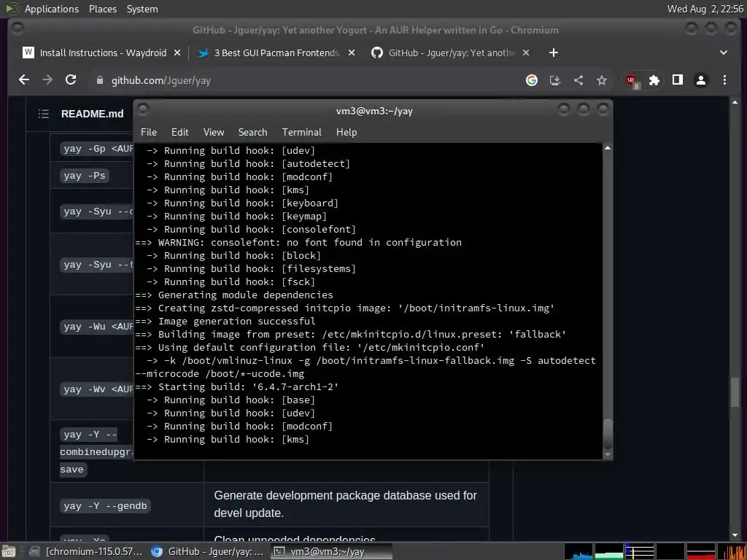Viewport: 747px width, 560px height.
Task: Reload the GitHub page
Action: 71,80
